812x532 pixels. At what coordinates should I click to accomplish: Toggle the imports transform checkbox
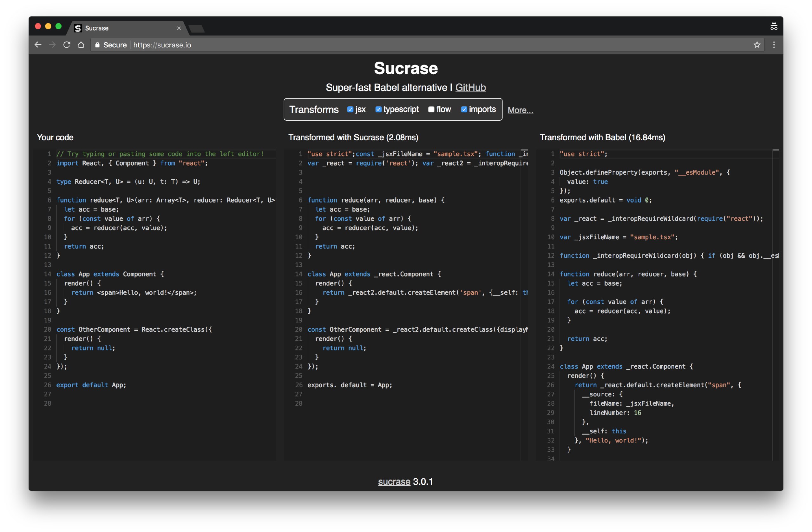[x=464, y=109]
